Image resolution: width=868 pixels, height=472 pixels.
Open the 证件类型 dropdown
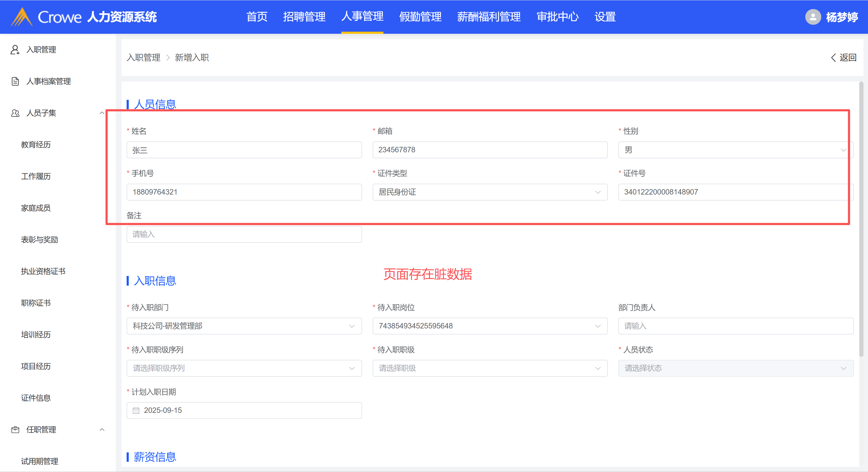pyautogui.click(x=490, y=192)
